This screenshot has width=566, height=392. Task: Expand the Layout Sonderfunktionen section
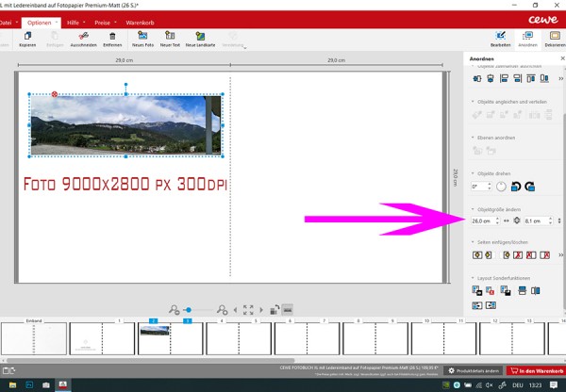coord(473,278)
